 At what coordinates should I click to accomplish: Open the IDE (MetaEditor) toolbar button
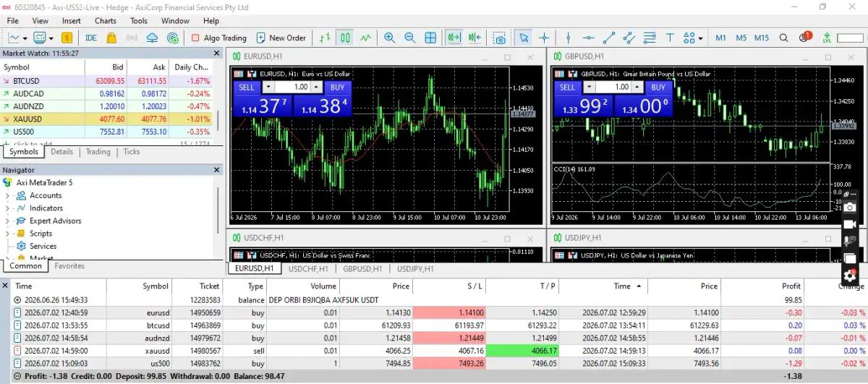click(x=91, y=38)
